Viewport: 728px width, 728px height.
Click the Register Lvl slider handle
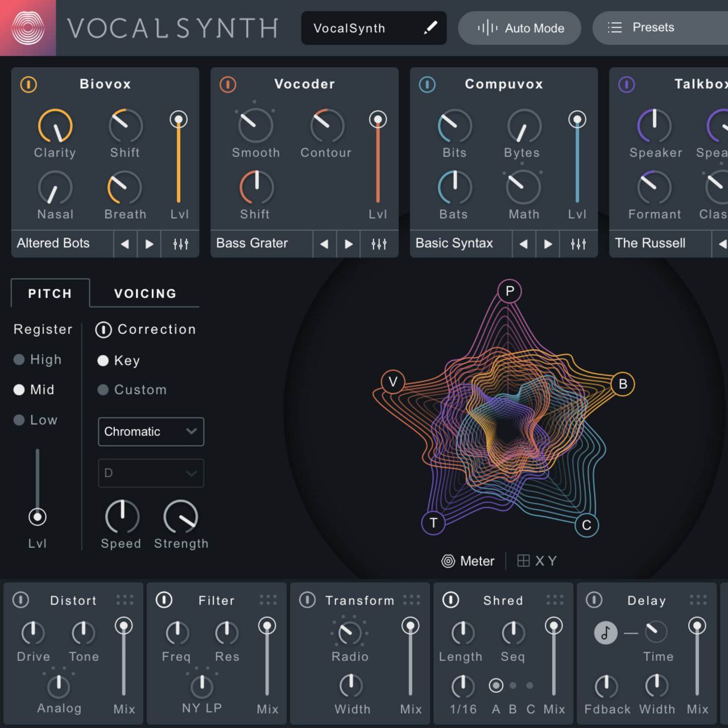[x=38, y=517]
